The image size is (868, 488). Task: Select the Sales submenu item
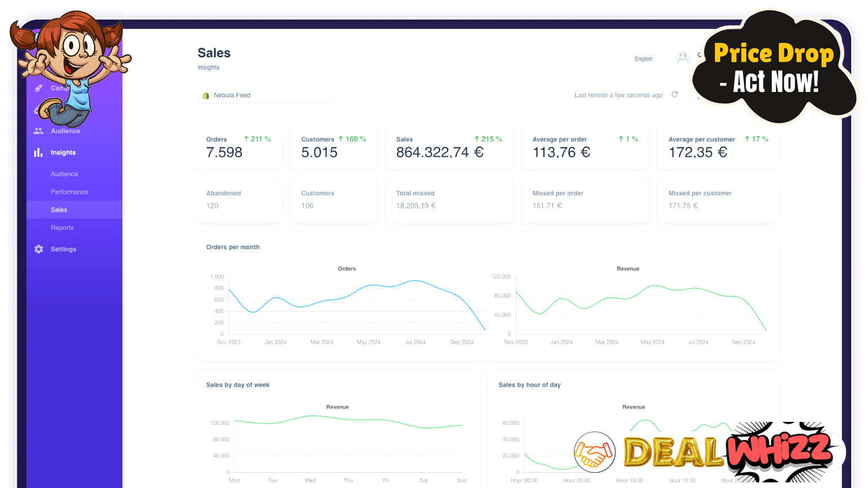(x=74, y=210)
